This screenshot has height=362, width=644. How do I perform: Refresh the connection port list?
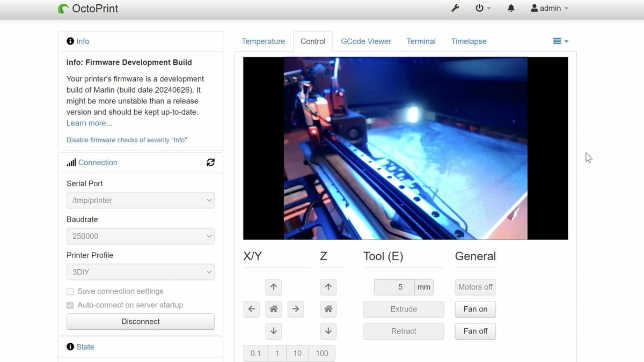pyautogui.click(x=210, y=162)
